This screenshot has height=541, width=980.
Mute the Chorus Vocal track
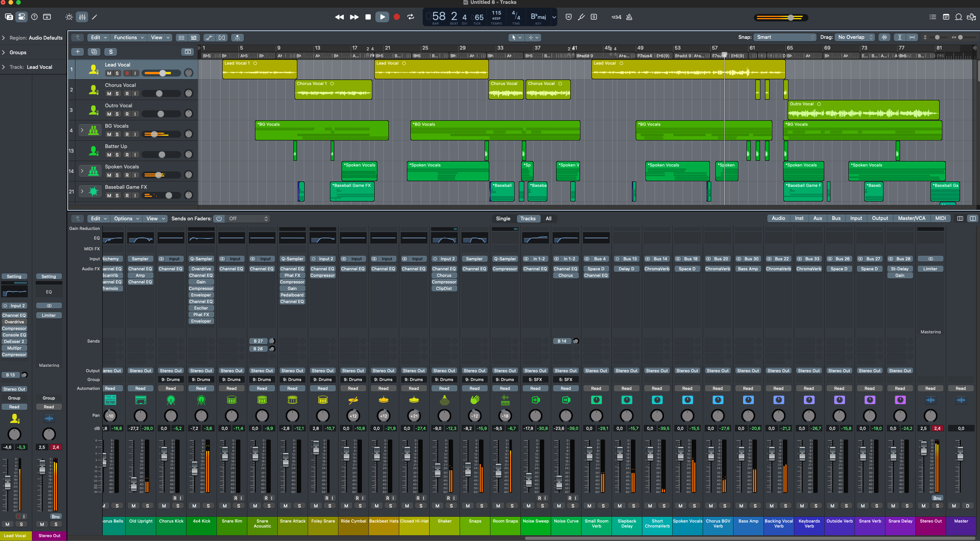tap(109, 93)
